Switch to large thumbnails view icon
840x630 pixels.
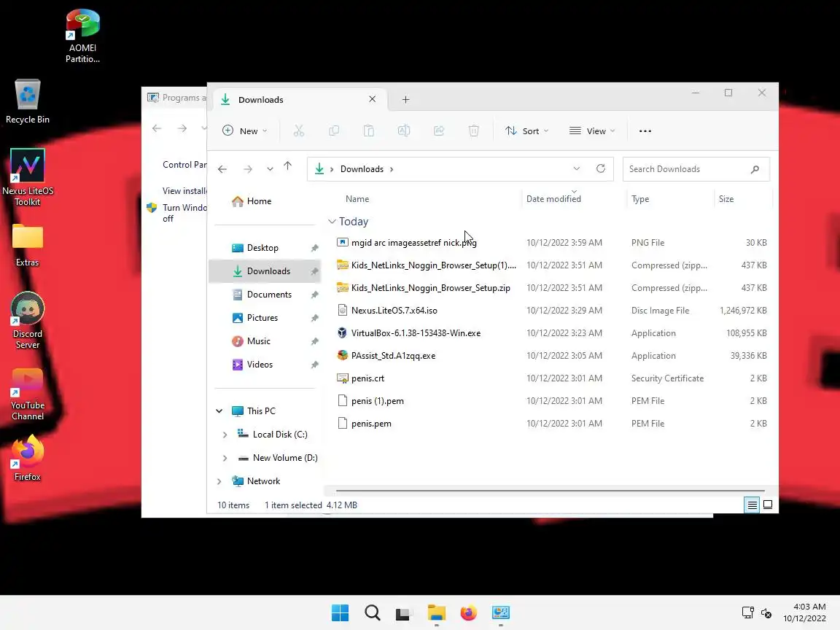pos(768,505)
